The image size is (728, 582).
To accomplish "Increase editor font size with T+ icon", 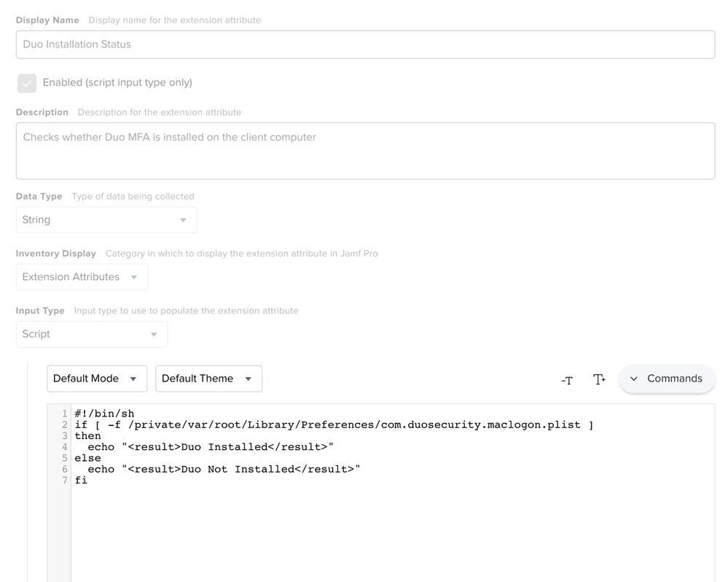I will coord(599,379).
